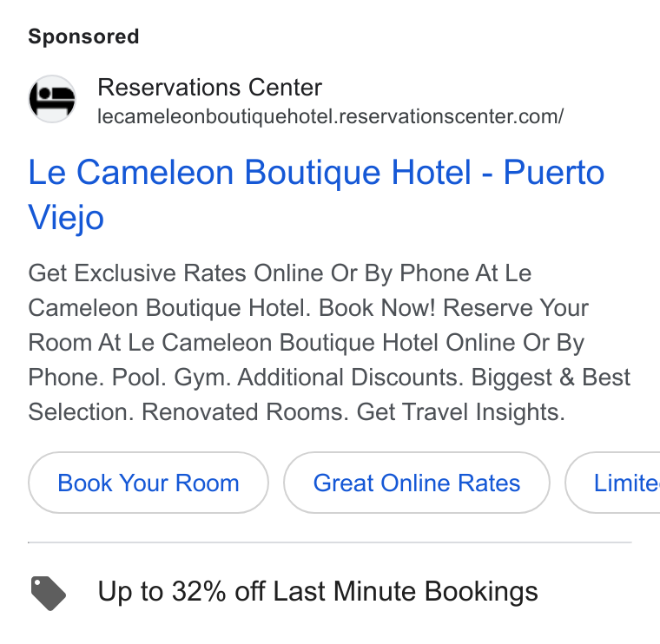Click 'Puerto' in the blue headline
The height and width of the screenshot is (644, 660).
click(x=554, y=172)
